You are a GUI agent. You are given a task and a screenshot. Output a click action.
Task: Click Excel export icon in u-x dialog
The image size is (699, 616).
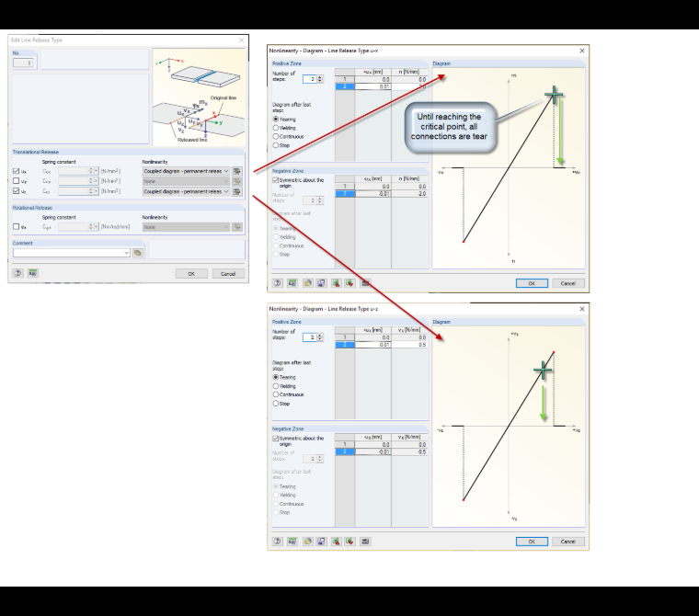tap(349, 283)
